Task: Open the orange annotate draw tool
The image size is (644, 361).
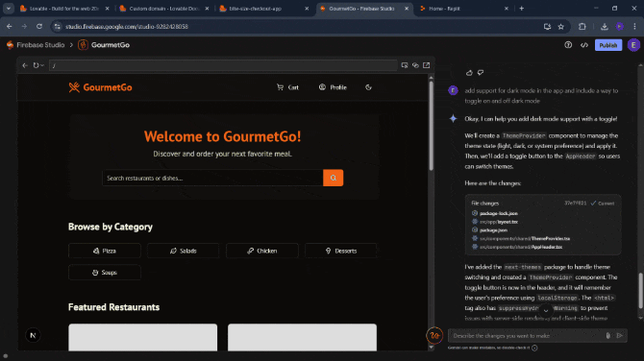Action: pyautogui.click(x=434, y=335)
